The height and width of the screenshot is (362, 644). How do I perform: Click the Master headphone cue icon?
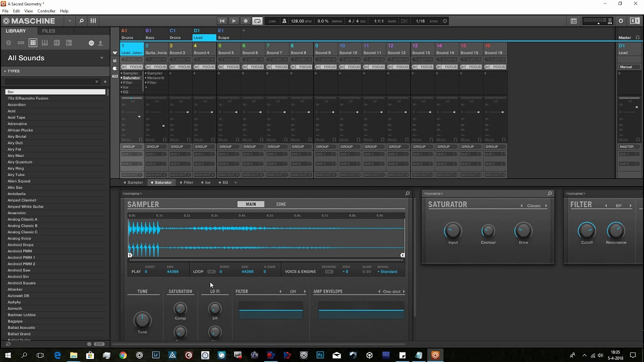[638, 38]
